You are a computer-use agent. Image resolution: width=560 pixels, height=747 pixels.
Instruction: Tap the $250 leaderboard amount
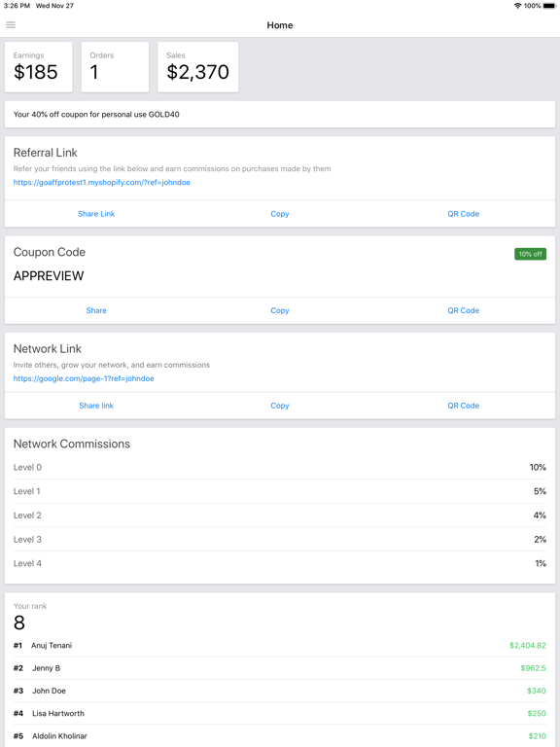point(537,714)
